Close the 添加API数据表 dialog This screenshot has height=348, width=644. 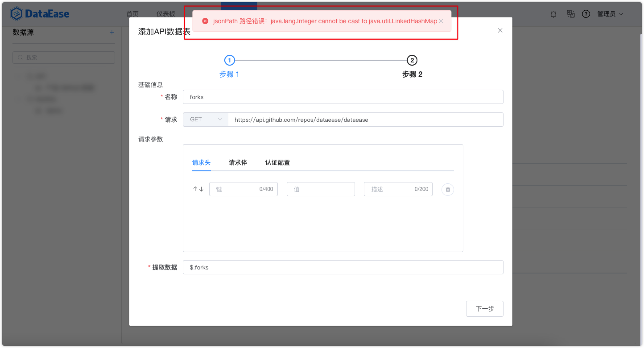[x=500, y=30]
